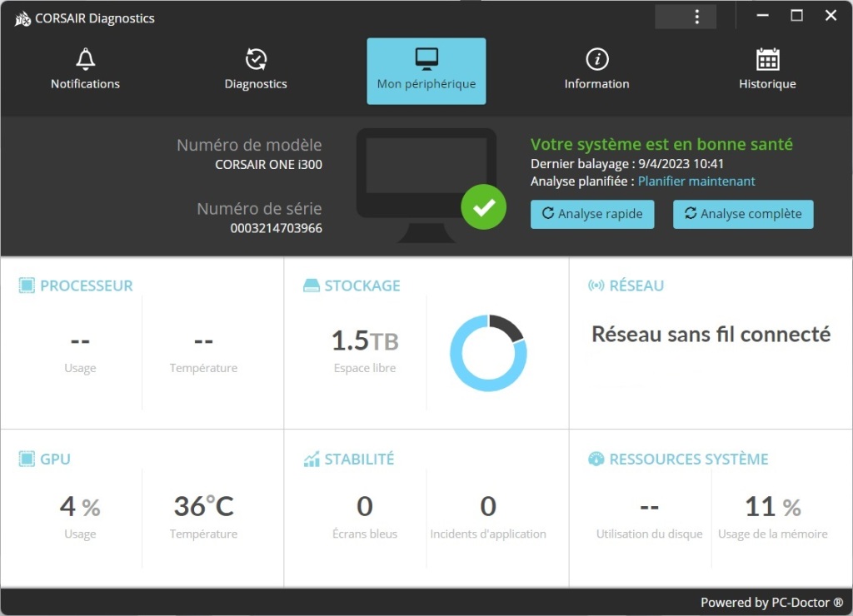Switch to the Diagnostics tab
The height and width of the screenshot is (616, 853).
(x=256, y=71)
